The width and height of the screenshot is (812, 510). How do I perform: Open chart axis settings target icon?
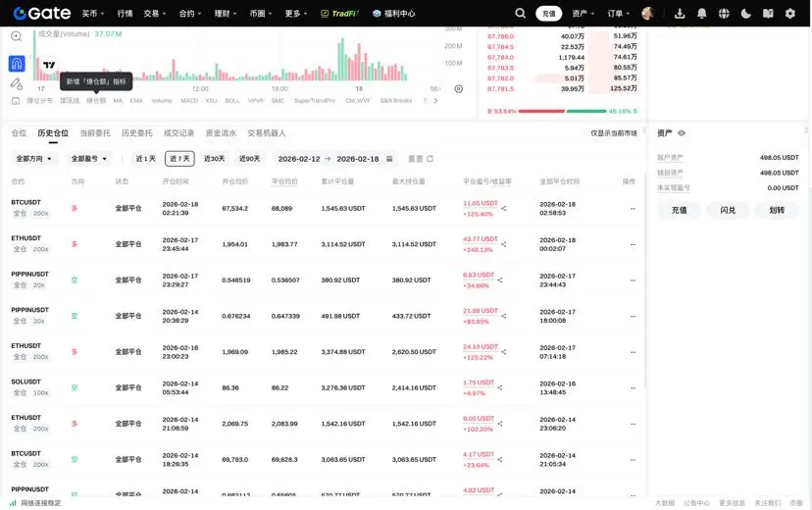pos(459,89)
